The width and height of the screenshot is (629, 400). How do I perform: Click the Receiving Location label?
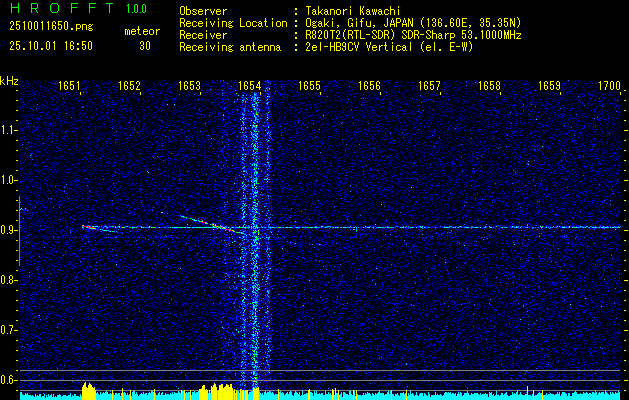[x=233, y=23]
